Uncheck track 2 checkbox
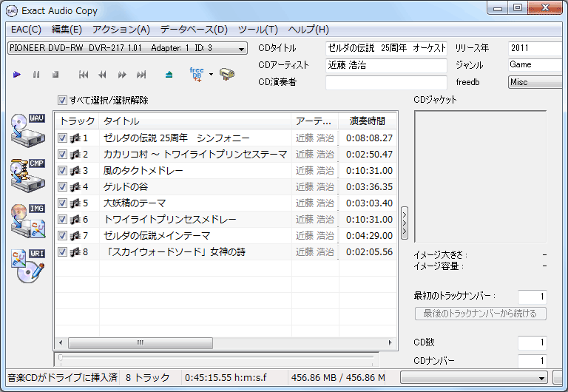Viewport: 568px width, 392px height. 62,155
